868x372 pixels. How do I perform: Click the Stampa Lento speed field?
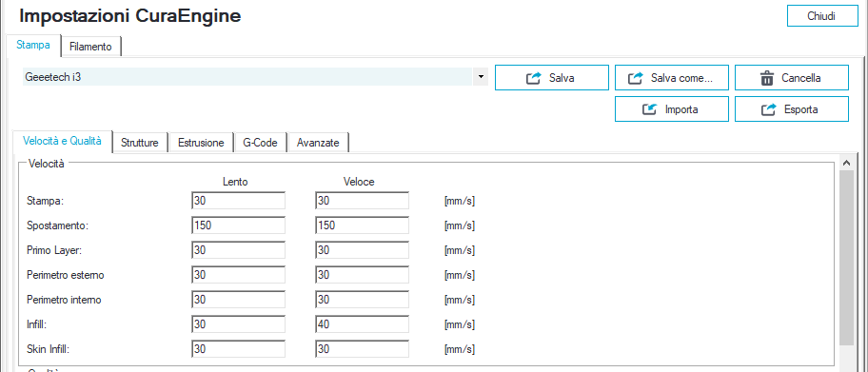238,201
